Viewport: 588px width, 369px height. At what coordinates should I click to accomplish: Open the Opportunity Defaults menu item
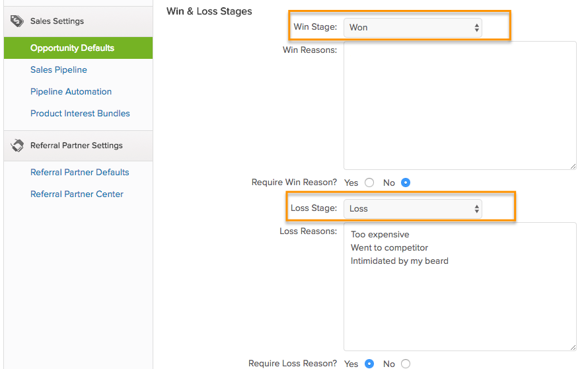[x=72, y=48]
